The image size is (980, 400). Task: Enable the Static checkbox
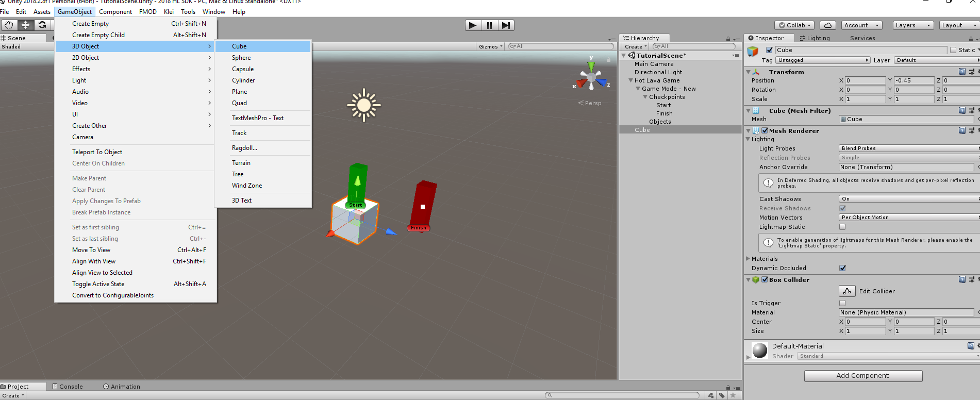[x=953, y=50]
